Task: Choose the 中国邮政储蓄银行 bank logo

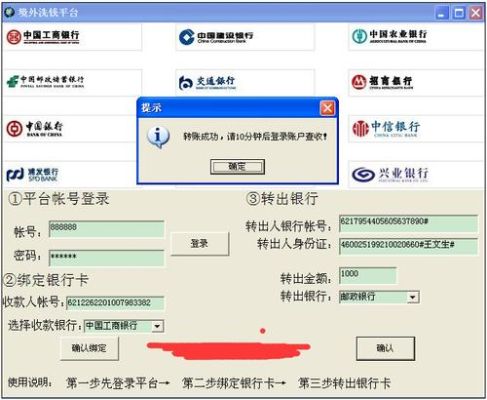Action: 45,82
